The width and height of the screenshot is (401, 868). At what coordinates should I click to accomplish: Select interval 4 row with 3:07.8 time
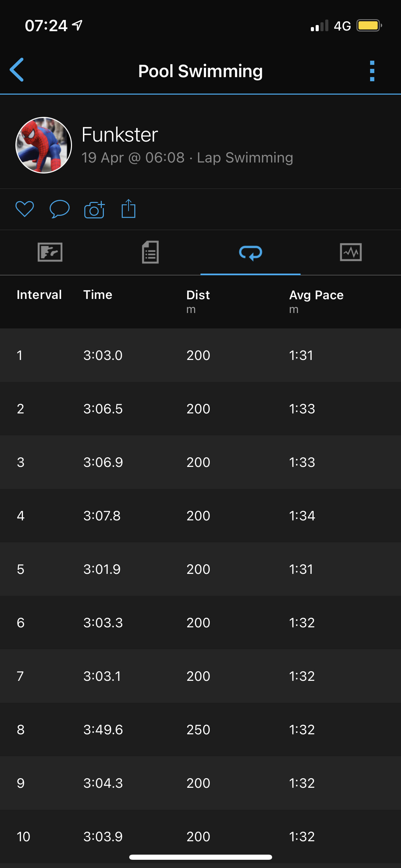200,516
